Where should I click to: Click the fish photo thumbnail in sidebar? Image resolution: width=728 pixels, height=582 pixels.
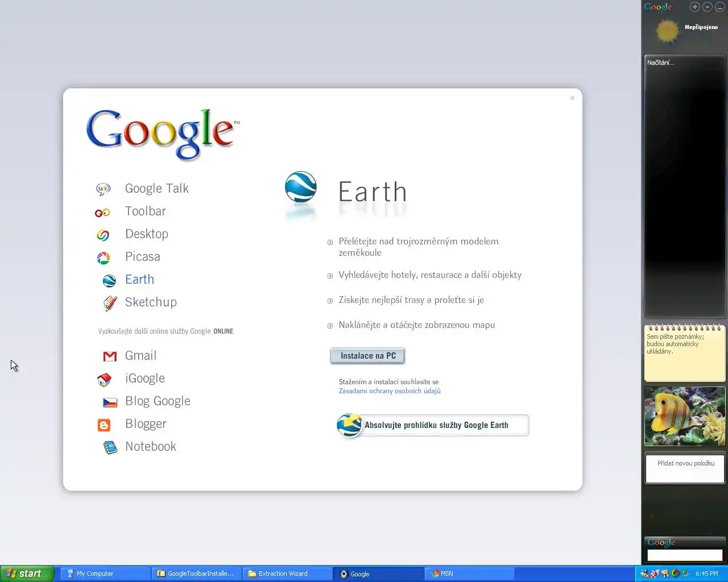[x=685, y=416]
